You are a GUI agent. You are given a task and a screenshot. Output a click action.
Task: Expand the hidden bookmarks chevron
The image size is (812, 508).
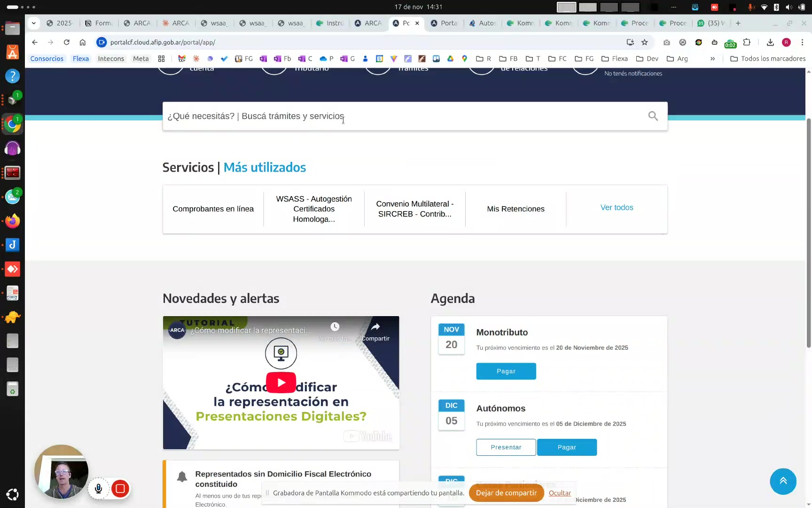click(712, 59)
